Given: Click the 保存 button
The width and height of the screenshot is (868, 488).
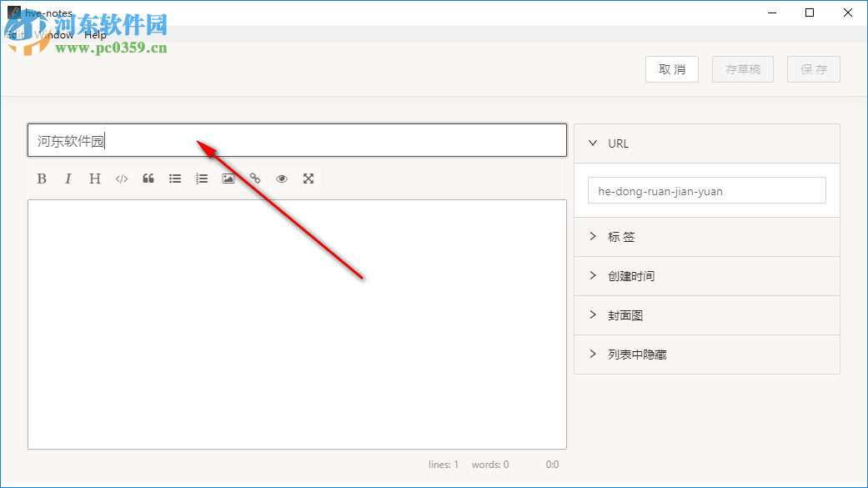Looking at the screenshot, I should click(x=814, y=69).
